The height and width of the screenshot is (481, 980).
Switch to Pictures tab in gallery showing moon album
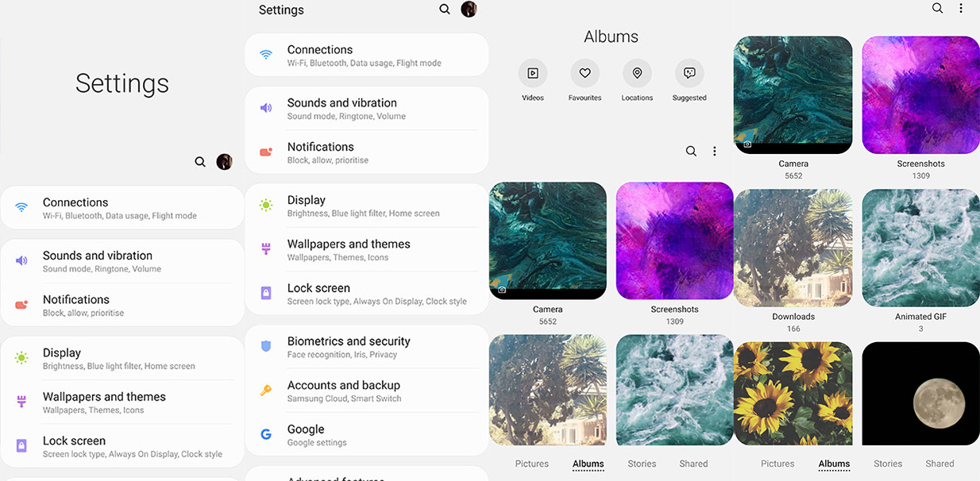point(777,464)
